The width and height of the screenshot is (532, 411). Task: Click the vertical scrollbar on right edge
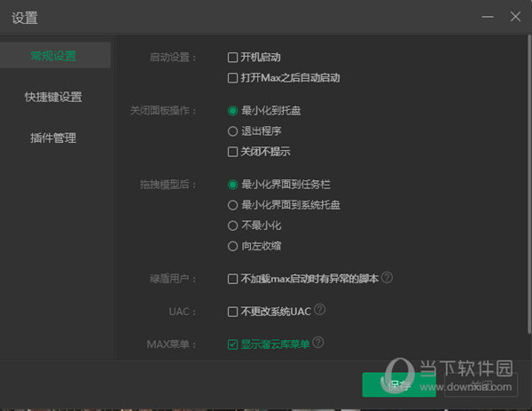point(529,184)
